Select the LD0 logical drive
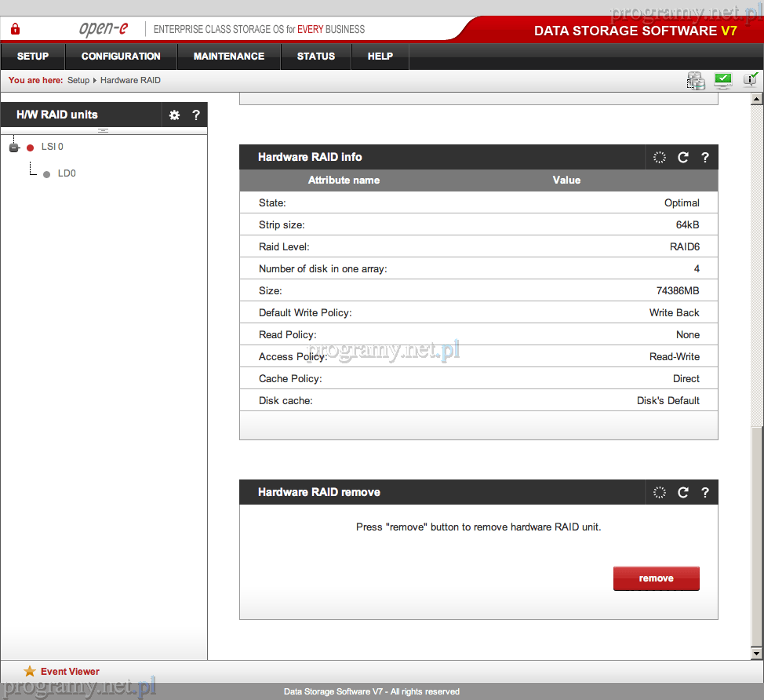The height and width of the screenshot is (700, 764). coord(67,173)
